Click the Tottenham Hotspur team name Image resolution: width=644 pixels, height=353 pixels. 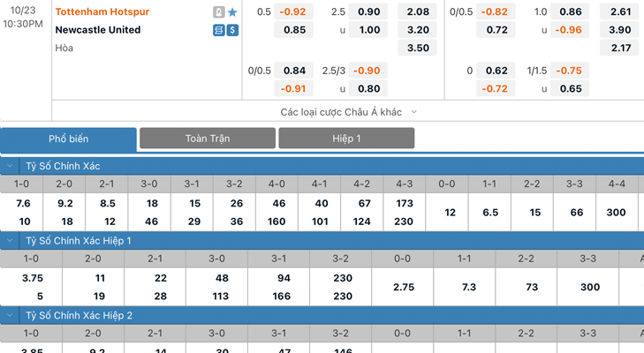(102, 11)
